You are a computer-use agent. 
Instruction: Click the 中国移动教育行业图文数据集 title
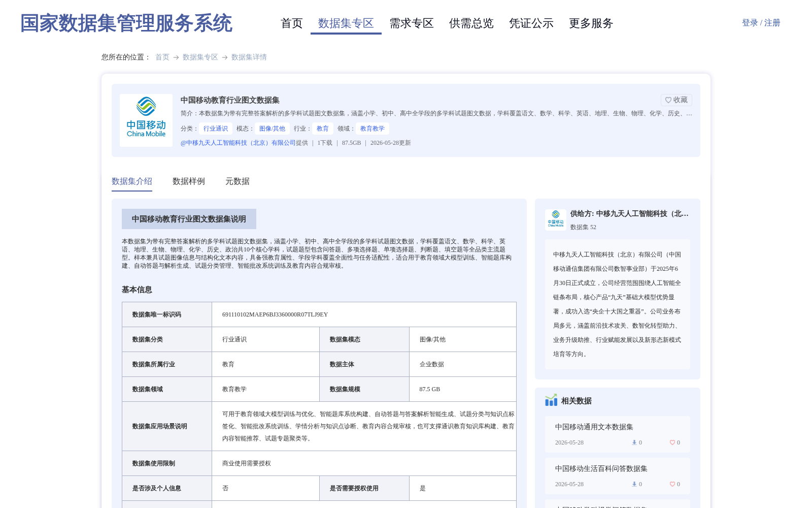pyautogui.click(x=230, y=100)
